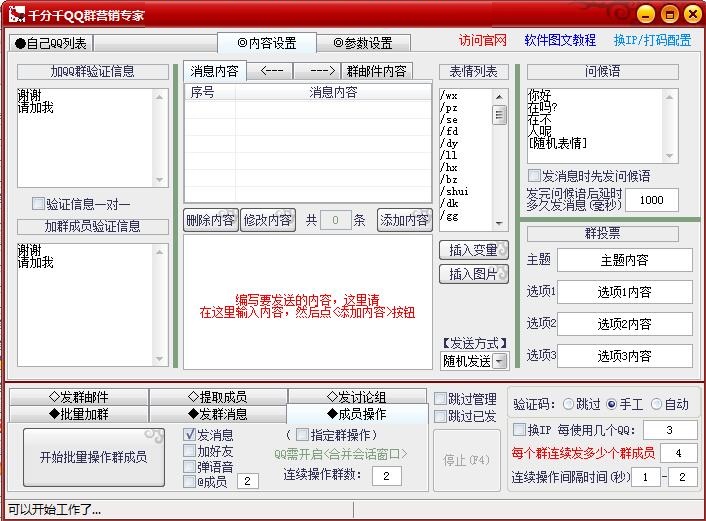Click the 选项1内容 input field

tap(625, 292)
